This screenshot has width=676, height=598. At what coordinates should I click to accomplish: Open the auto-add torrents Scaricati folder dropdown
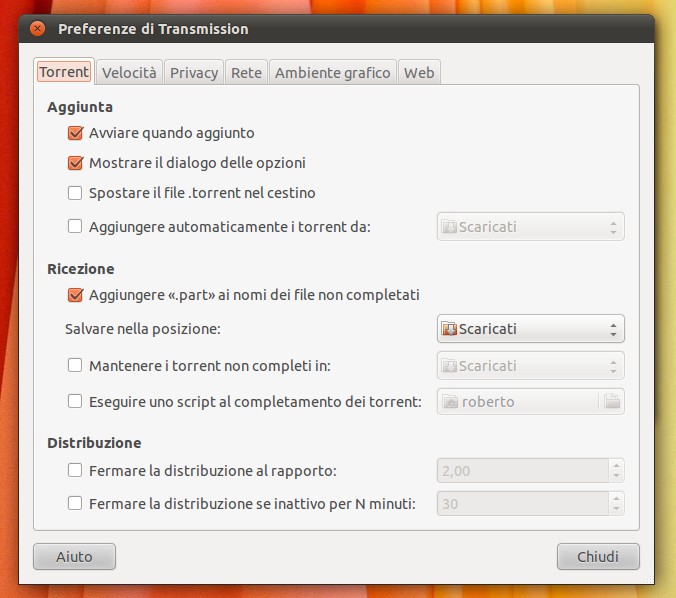pyautogui.click(x=531, y=227)
